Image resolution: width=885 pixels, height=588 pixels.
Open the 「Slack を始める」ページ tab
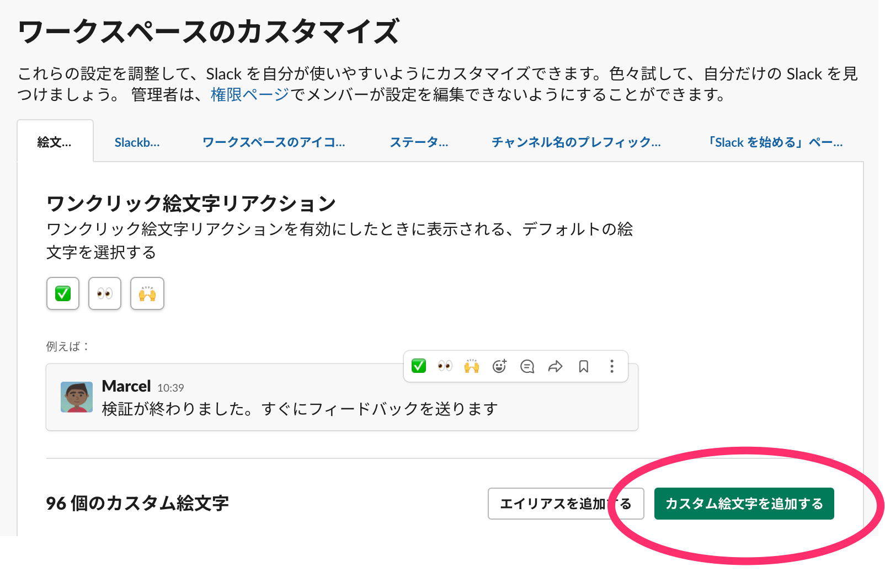tap(775, 142)
